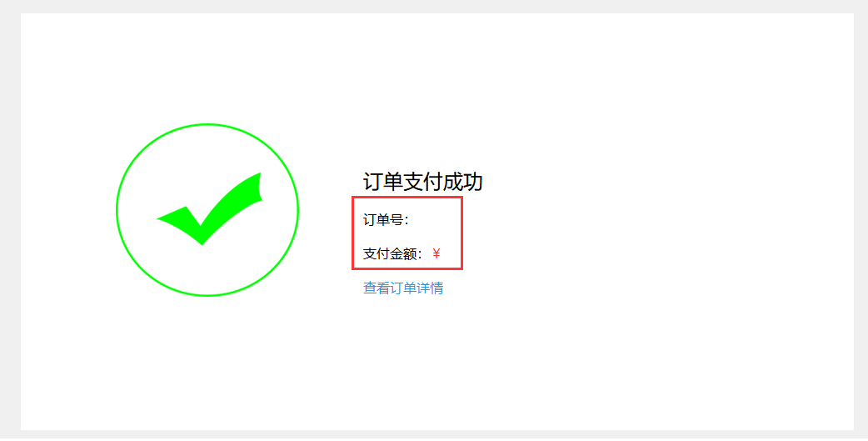Viewport: 868px width, 441px height.
Task: Click the gray page margin outside panel
Action: coord(10,222)
